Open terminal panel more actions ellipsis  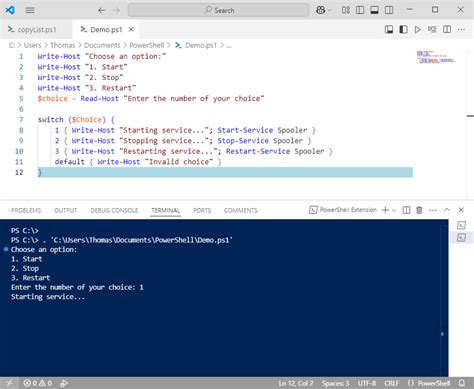click(x=433, y=210)
